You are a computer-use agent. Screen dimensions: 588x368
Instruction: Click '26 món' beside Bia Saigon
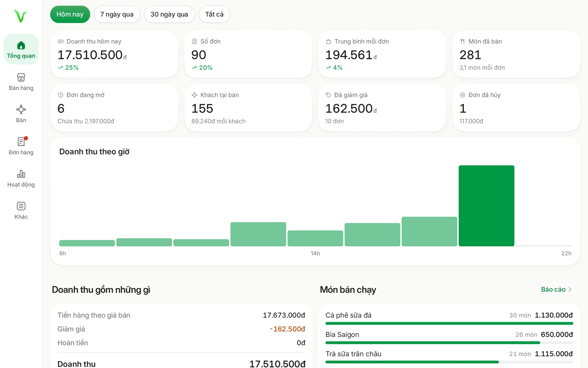[x=526, y=335]
